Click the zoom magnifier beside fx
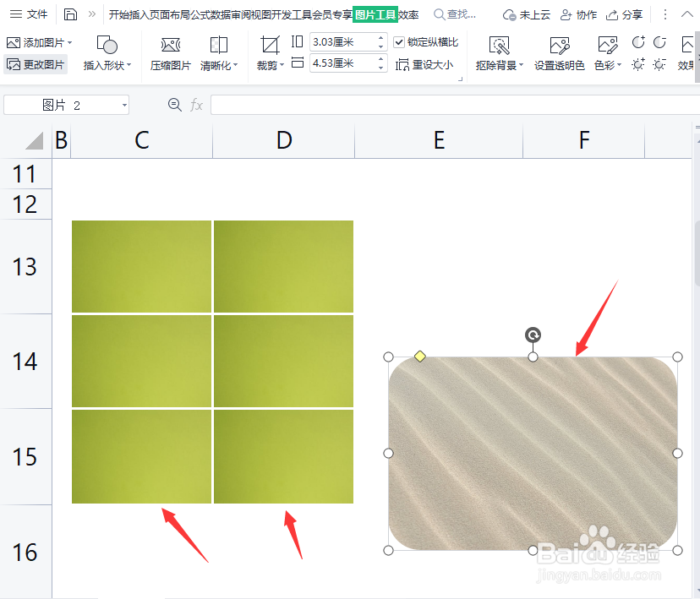The width and height of the screenshot is (700, 599). pyautogui.click(x=174, y=106)
